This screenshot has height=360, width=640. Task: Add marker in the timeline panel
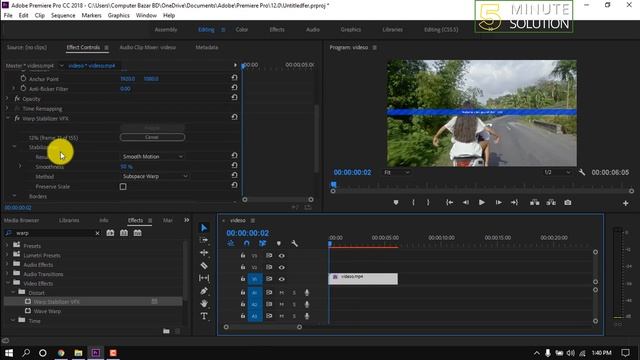(279, 243)
